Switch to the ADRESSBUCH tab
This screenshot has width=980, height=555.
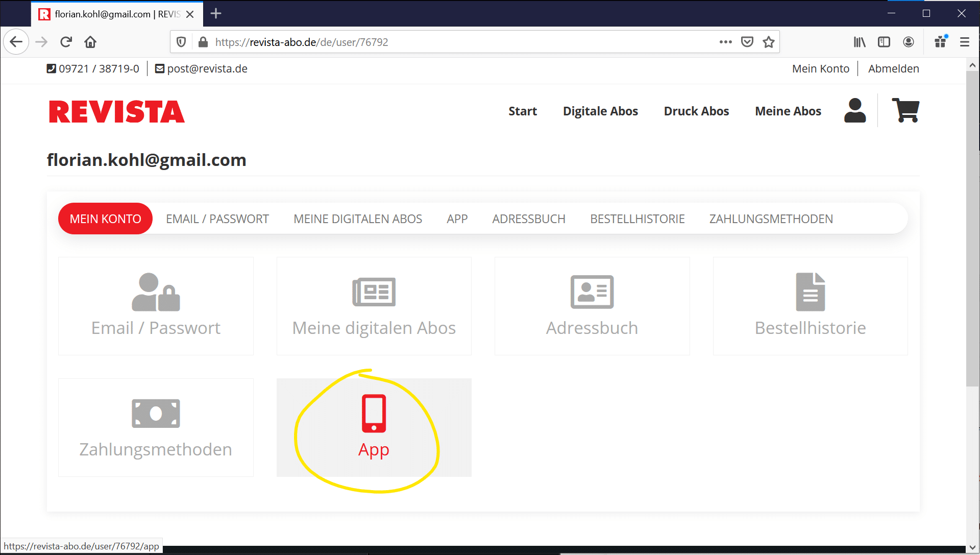529,219
